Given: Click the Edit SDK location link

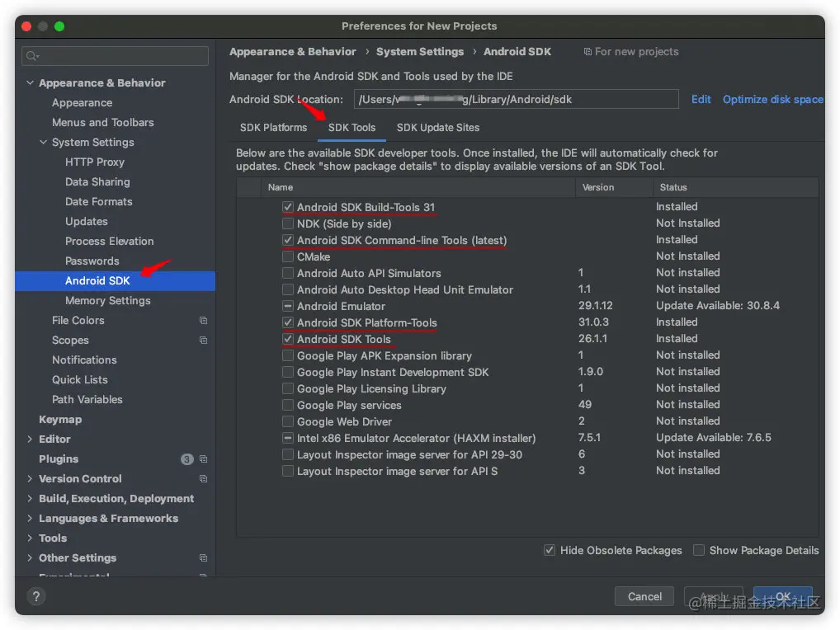Looking at the screenshot, I should pos(701,99).
